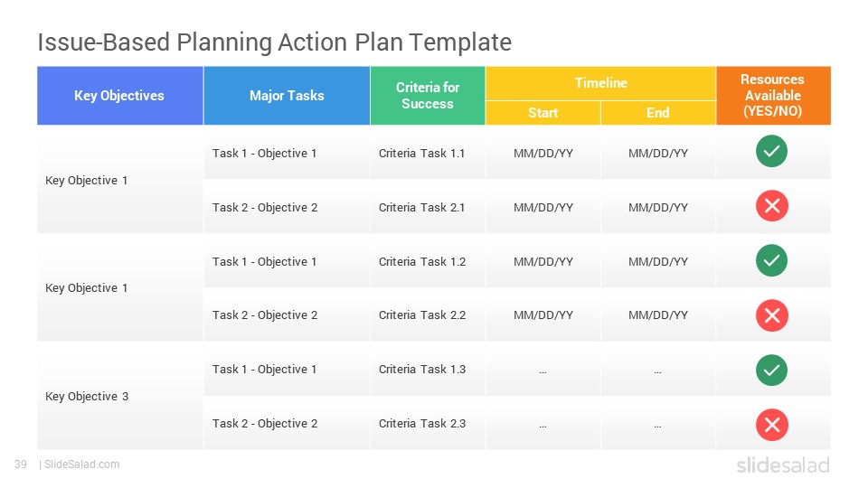
Task: Select the Resources Available (YES/NO) header
Action: [x=773, y=96]
